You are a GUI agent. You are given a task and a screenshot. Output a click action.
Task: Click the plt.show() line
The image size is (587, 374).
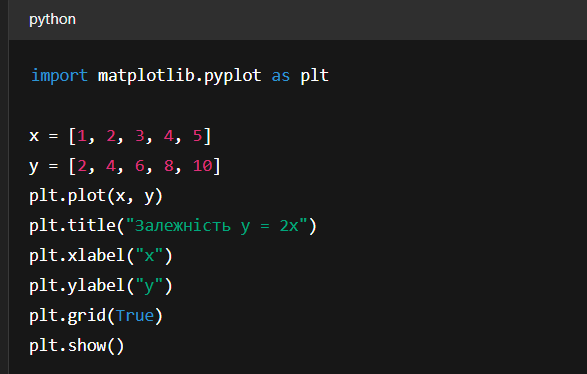(x=77, y=346)
